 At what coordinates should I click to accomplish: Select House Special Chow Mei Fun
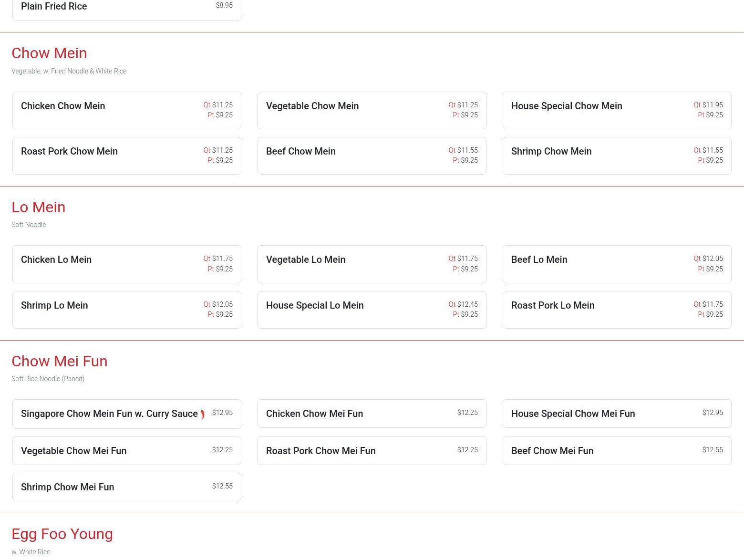617,414
